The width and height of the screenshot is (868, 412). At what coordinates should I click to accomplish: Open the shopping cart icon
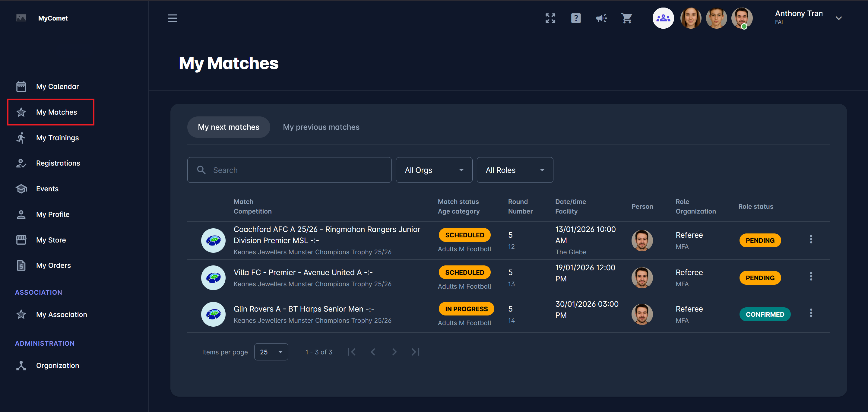[x=626, y=18]
